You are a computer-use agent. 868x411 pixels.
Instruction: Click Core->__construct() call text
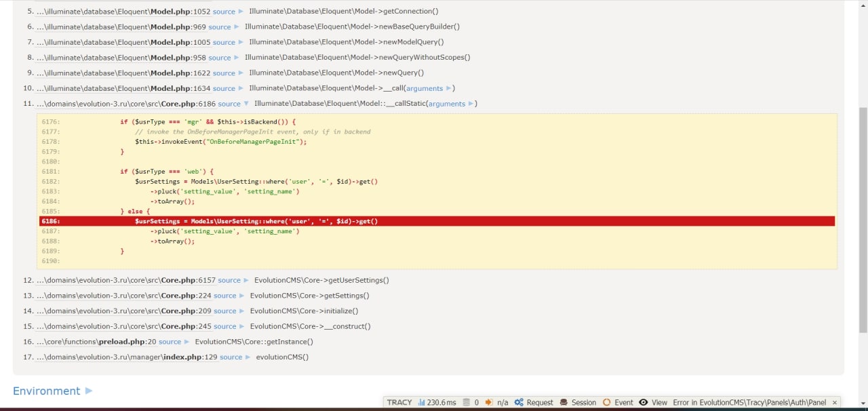pos(311,326)
